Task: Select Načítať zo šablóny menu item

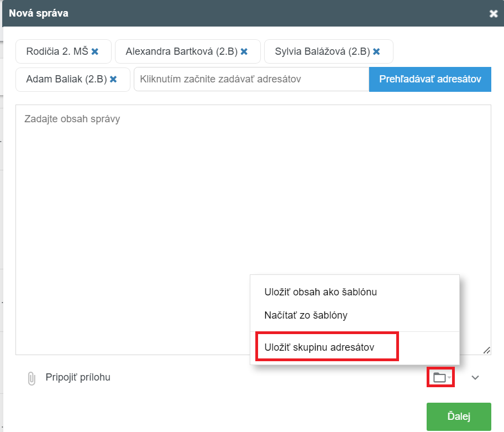Action: coord(306,315)
